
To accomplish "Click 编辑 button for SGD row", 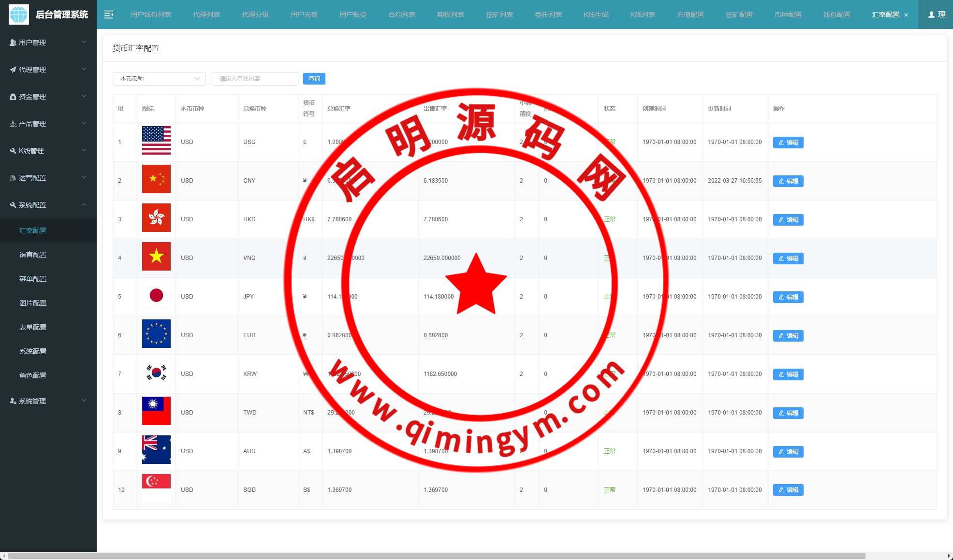I will (788, 490).
